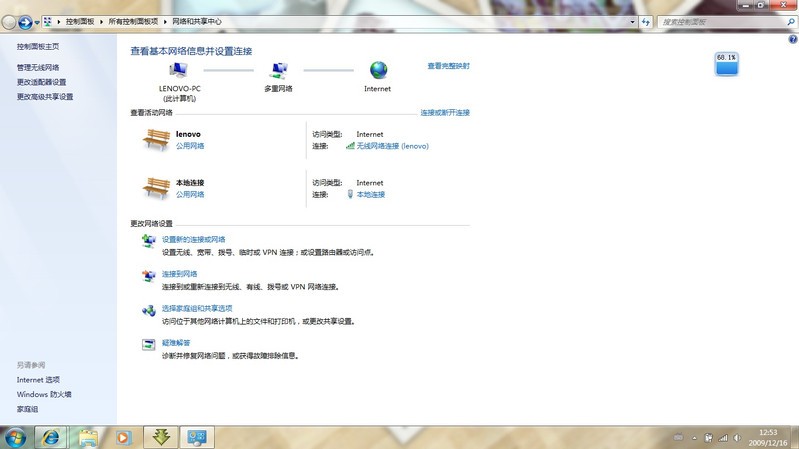The width and height of the screenshot is (799, 449).
Task: Click the refresh button beside address bar
Action: pos(646,22)
